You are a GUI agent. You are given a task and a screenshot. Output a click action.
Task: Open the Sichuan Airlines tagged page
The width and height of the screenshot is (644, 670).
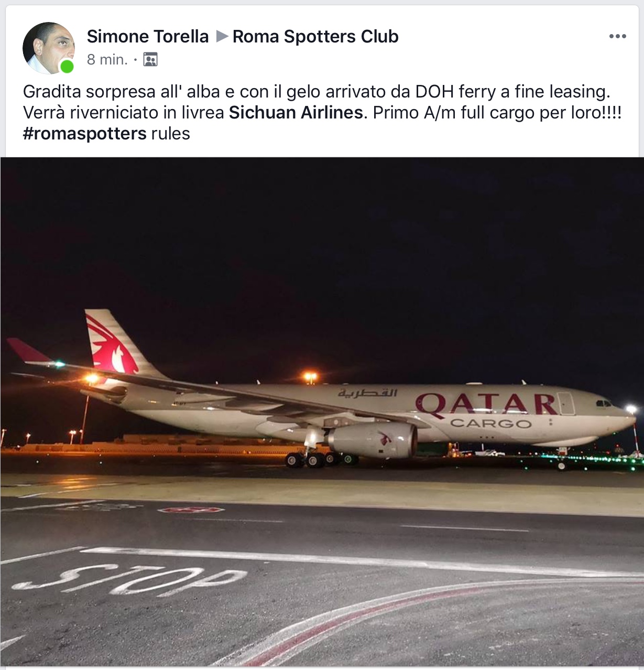(x=296, y=113)
